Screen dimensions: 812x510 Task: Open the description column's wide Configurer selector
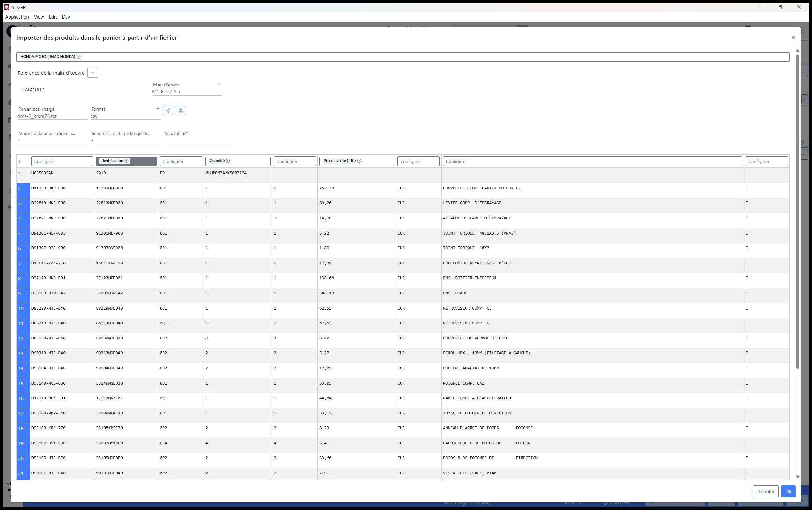click(592, 161)
